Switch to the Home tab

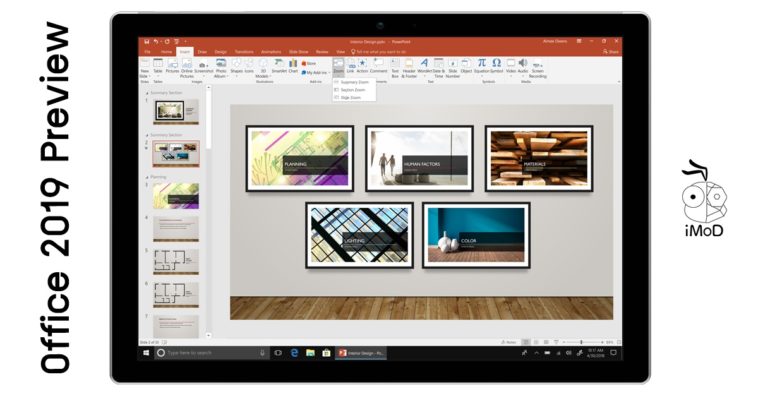click(166, 52)
